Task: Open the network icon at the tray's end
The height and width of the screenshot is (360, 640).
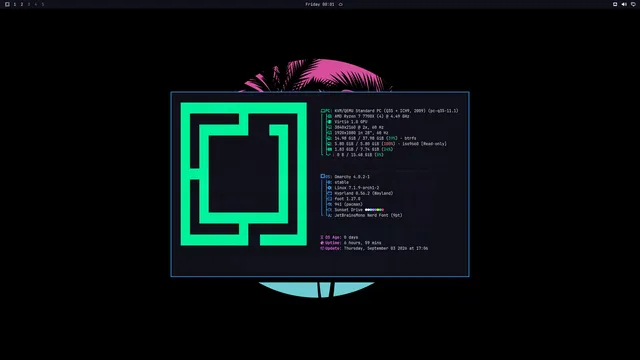Action: (633, 4)
